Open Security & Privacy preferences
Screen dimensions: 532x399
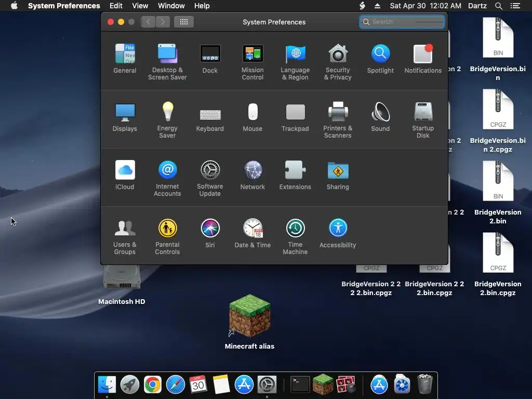coord(338,62)
